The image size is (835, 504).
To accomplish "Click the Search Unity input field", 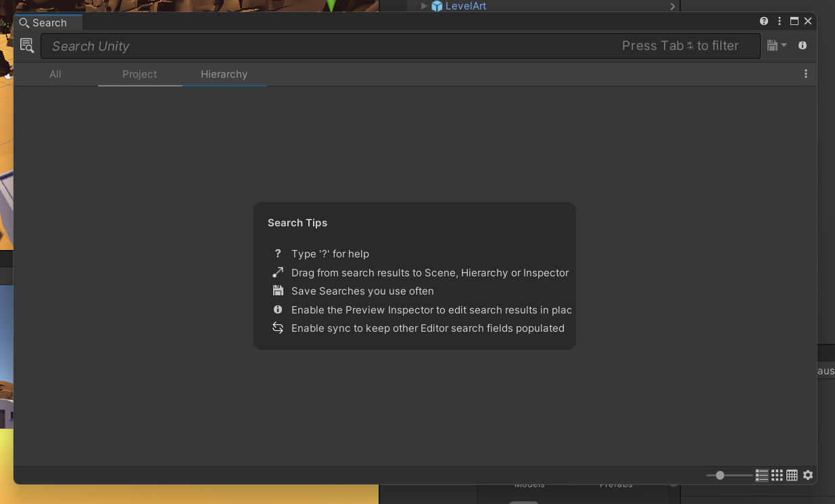I will pyautogui.click(x=400, y=46).
